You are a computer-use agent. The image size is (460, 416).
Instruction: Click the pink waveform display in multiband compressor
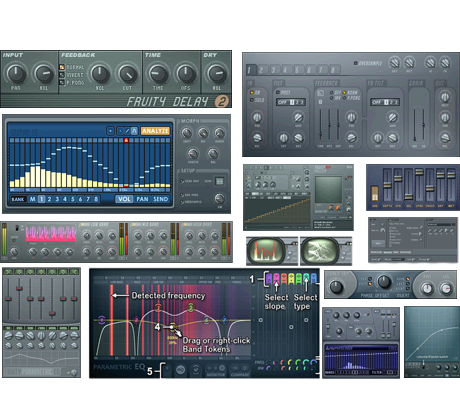click(x=51, y=234)
